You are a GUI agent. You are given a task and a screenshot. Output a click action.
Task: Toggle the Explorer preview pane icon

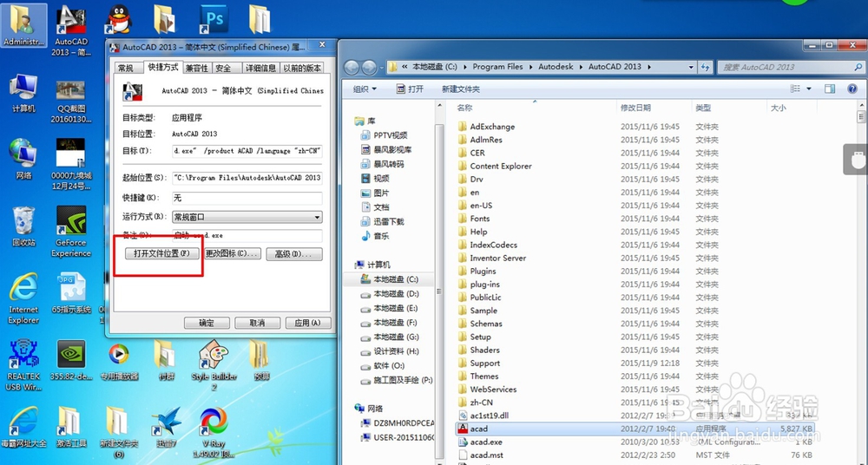pyautogui.click(x=829, y=88)
